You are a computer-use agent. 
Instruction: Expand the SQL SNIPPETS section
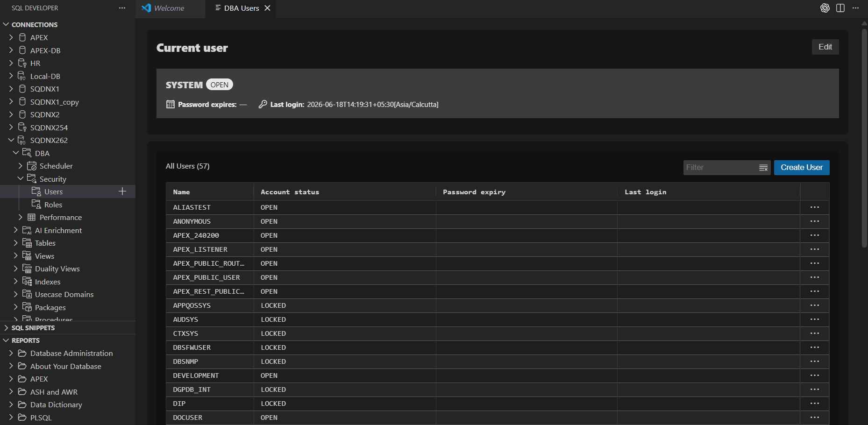click(x=6, y=328)
